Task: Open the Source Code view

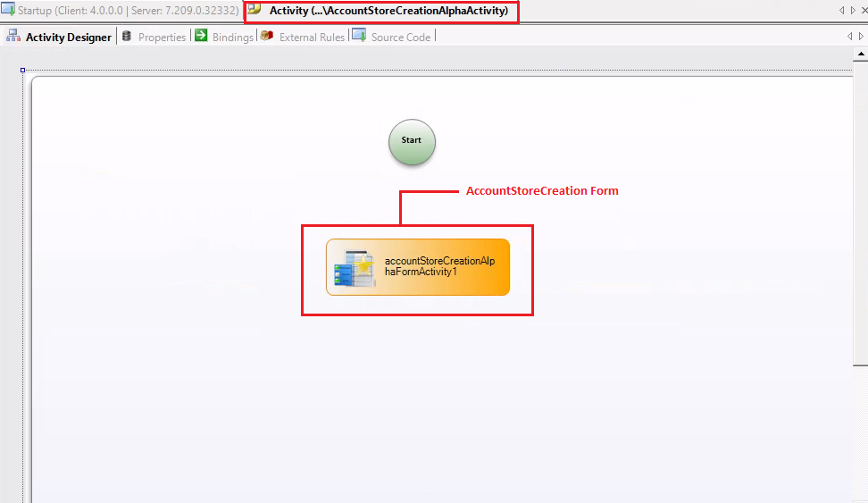Action: tap(401, 38)
